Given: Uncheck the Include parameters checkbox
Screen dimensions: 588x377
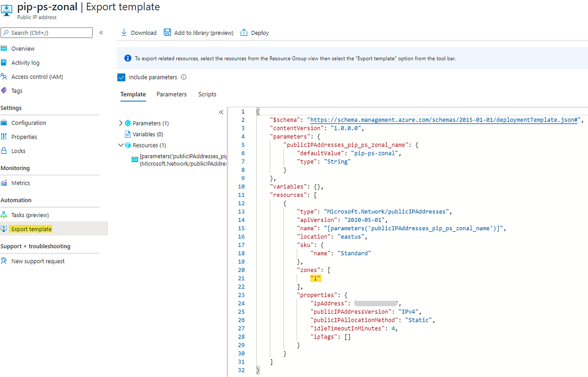Looking at the screenshot, I should click(121, 77).
